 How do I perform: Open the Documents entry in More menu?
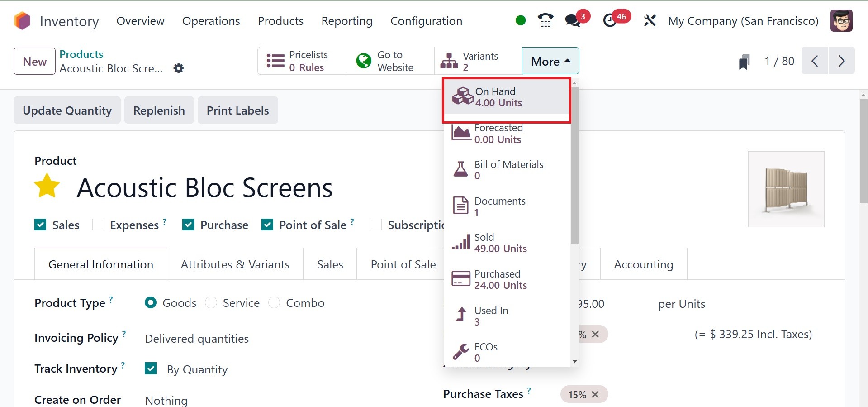tap(507, 206)
